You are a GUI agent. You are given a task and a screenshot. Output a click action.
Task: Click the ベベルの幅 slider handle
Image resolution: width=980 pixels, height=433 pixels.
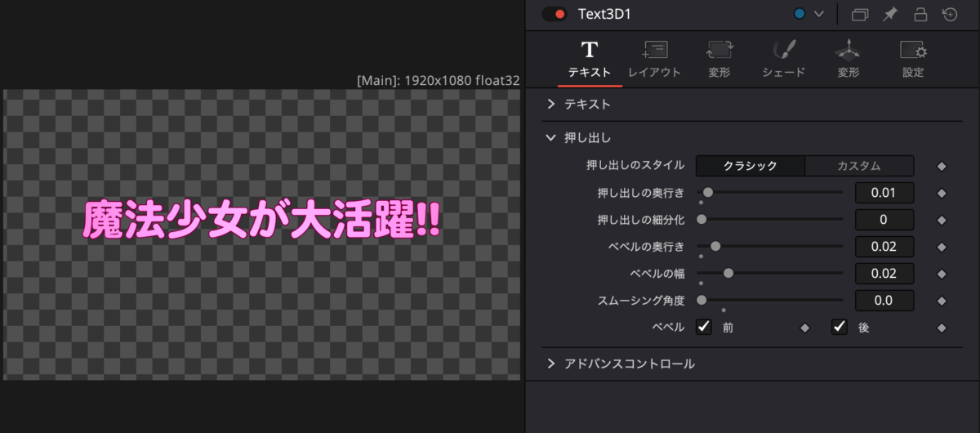pos(728,273)
